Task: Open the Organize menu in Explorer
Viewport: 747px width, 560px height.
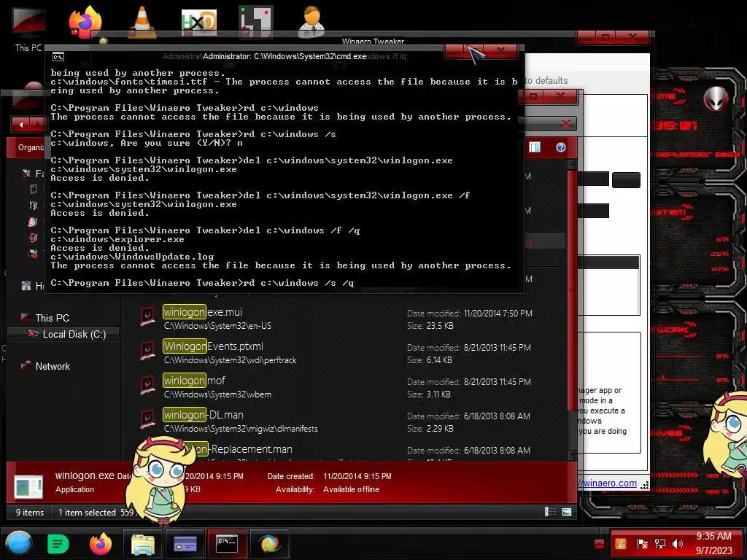Action: (30, 147)
